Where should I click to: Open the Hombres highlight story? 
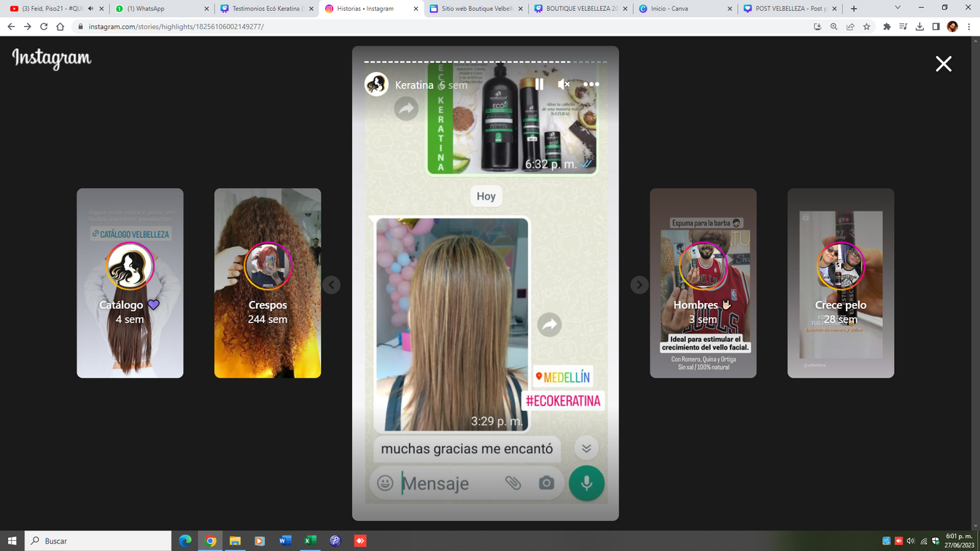[703, 283]
